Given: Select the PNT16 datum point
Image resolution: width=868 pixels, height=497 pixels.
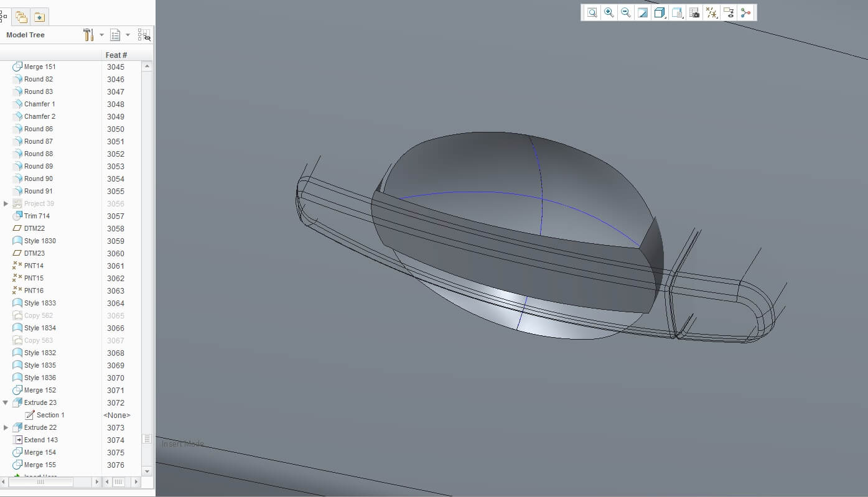Looking at the screenshot, I should pos(34,290).
